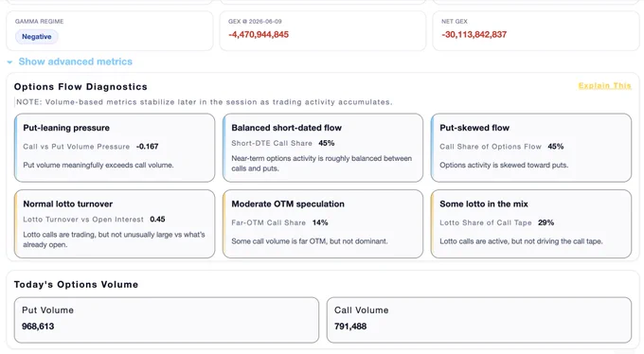Screen dimensions: 644x354
Task: Open the Put-leaning pressure card
Action: click(x=115, y=148)
